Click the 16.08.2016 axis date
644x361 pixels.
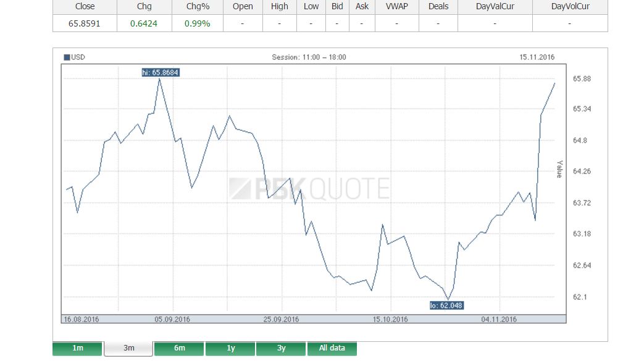point(82,320)
